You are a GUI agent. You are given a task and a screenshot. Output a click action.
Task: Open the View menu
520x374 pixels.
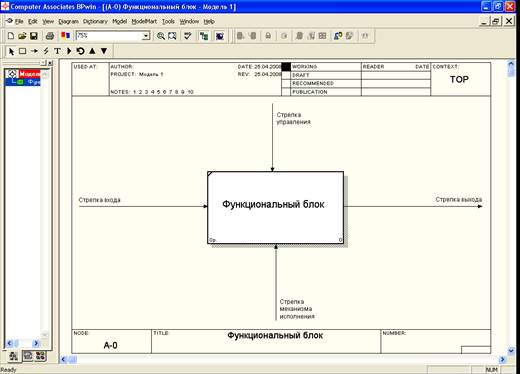click(x=48, y=21)
